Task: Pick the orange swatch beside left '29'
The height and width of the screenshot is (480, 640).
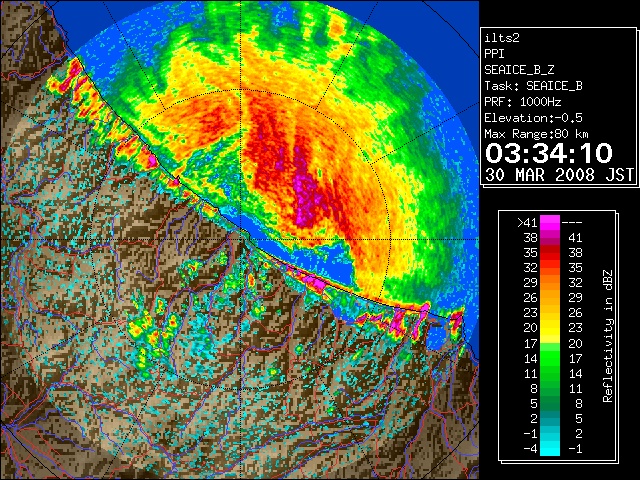Action: [550, 282]
